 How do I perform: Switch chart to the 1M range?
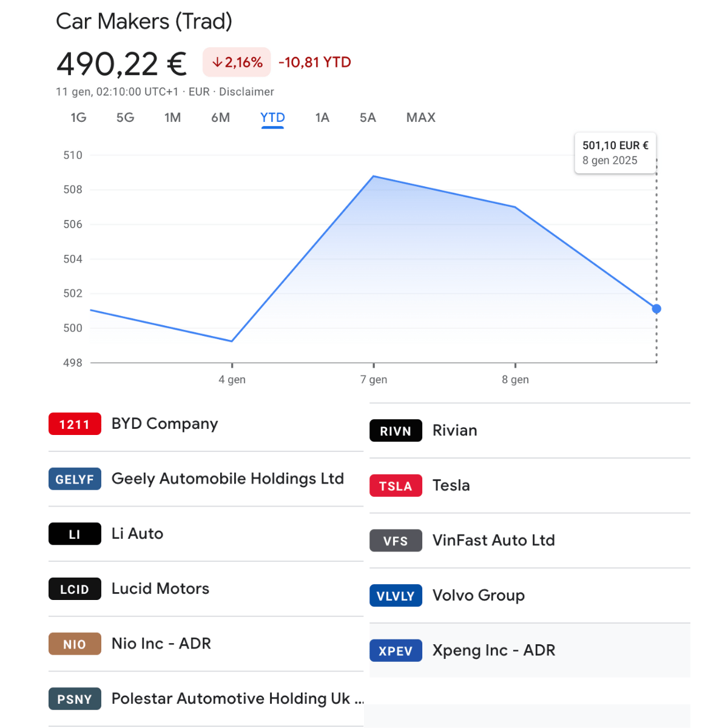(x=173, y=118)
